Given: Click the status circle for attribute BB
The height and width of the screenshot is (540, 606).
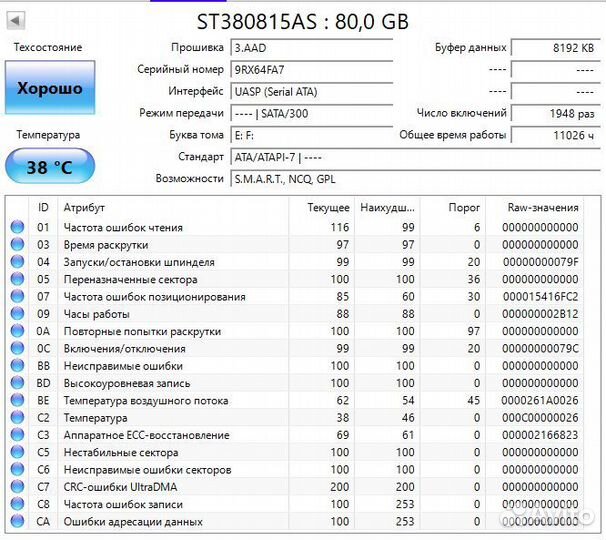Looking at the screenshot, I should 17,365.
